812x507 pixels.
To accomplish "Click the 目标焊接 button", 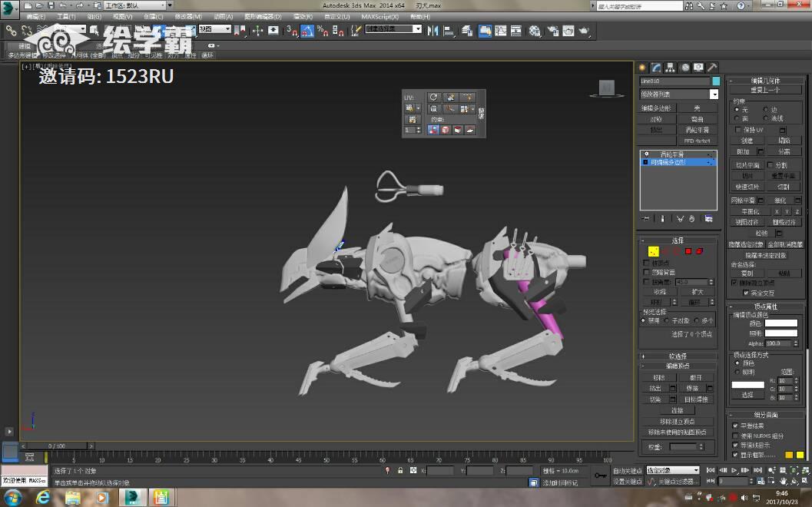I will (x=696, y=399).
